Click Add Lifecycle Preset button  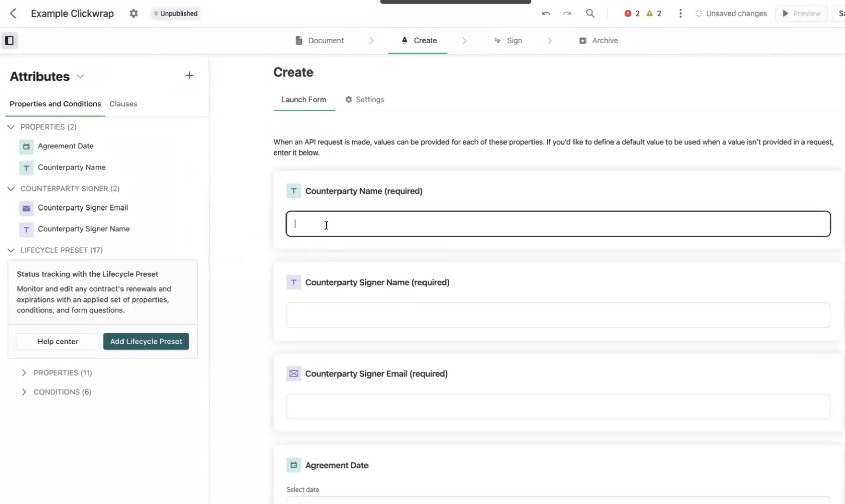(x=146, y=342)
